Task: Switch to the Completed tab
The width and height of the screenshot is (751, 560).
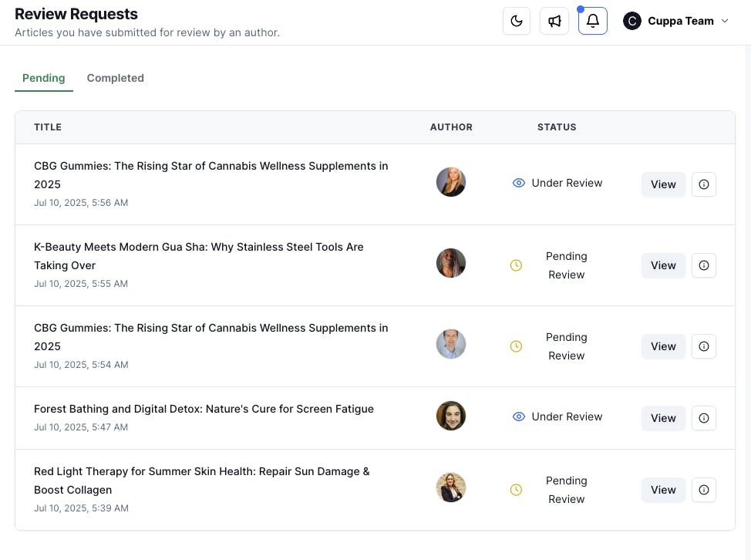Action: click(x=115, y=78)
